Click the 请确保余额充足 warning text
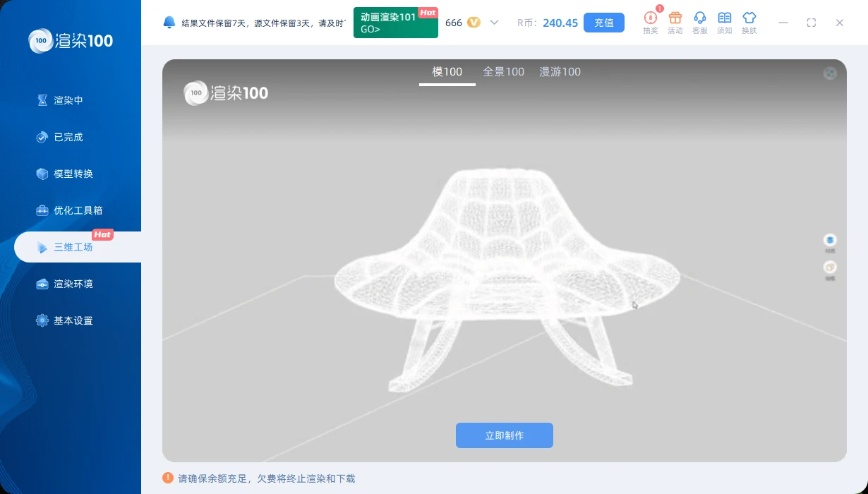868x494 pixels. click(267, 478)
